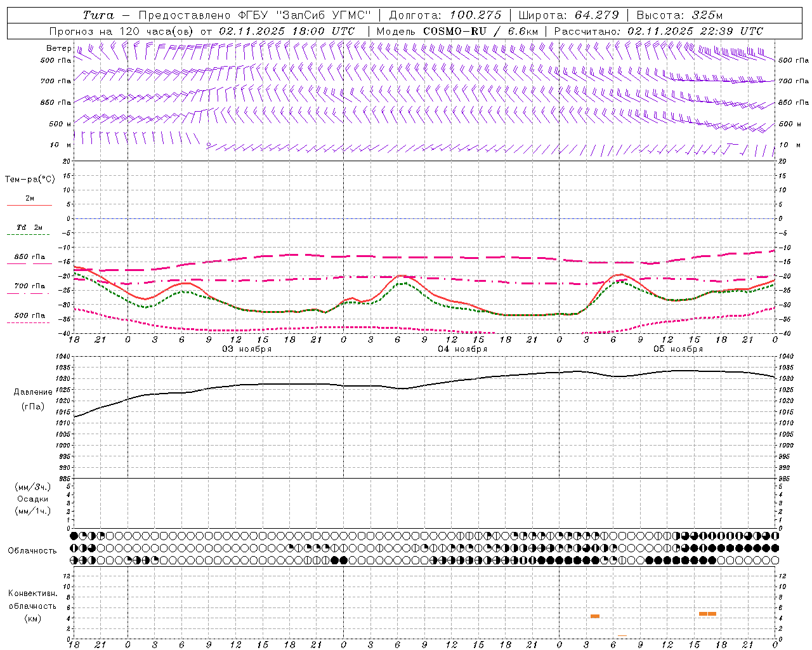Click the date label "04 ноября"
The image size is (812, 650).
coord(462,349)
